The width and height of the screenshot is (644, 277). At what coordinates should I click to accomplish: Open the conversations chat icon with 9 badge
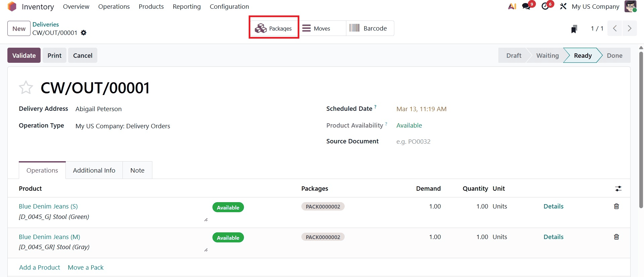(x=527, y=6)
